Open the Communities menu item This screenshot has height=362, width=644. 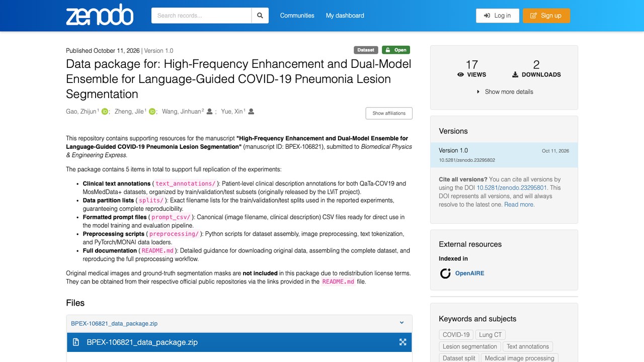click(297, 16)
